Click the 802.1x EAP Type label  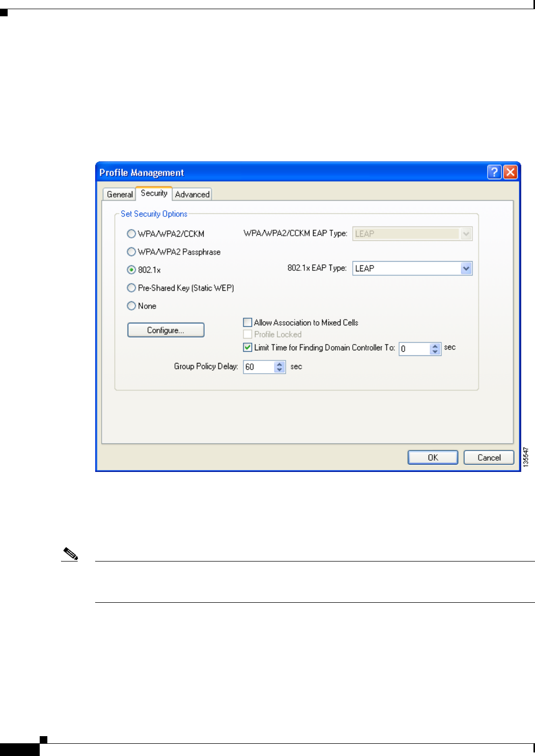point(317,268)
